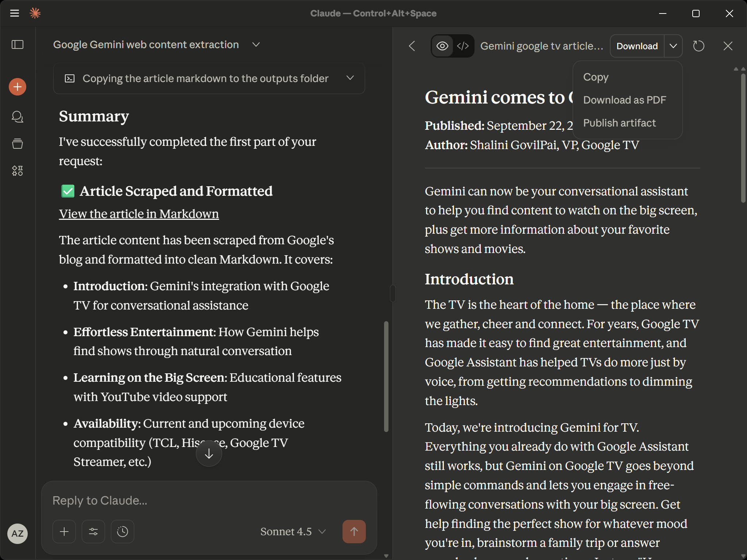Reload the artifact with refresh icon
This screenshot has height=560, width=747.
click(x=698, y=46)
